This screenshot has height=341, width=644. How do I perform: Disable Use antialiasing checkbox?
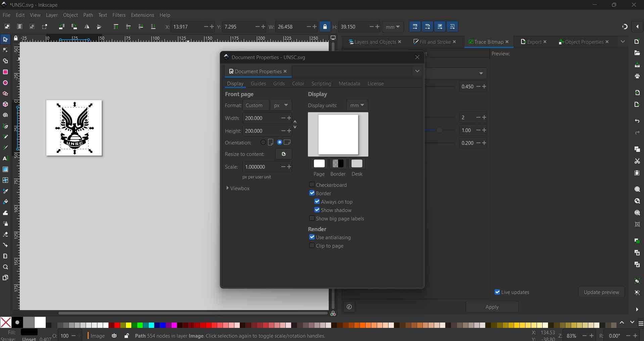[x=312, y=237]
